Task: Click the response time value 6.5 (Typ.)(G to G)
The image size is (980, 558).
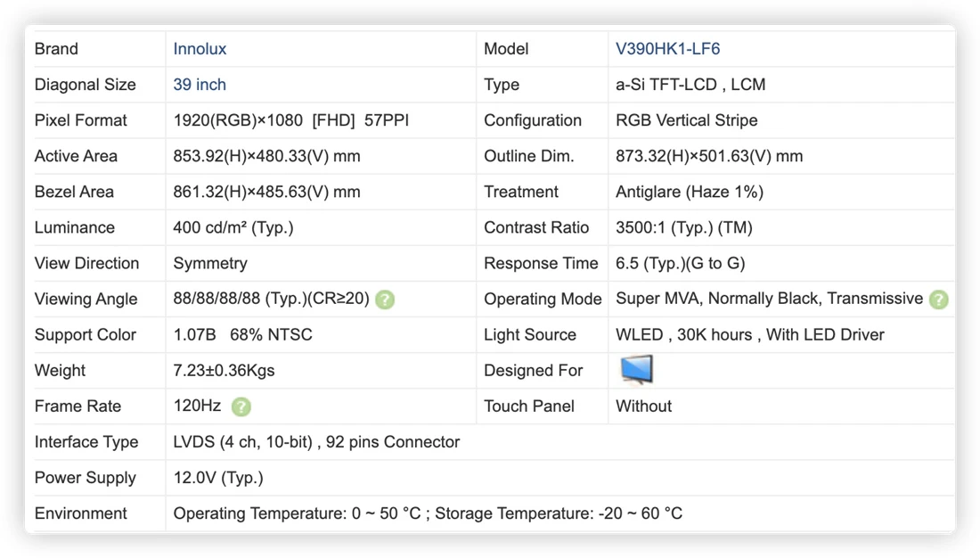Action: (680, 263)
